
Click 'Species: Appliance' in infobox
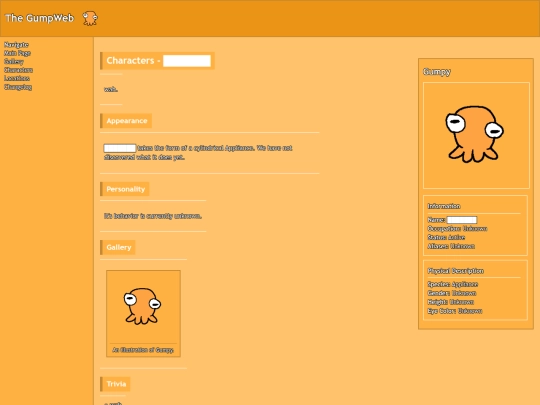[453, 284]
